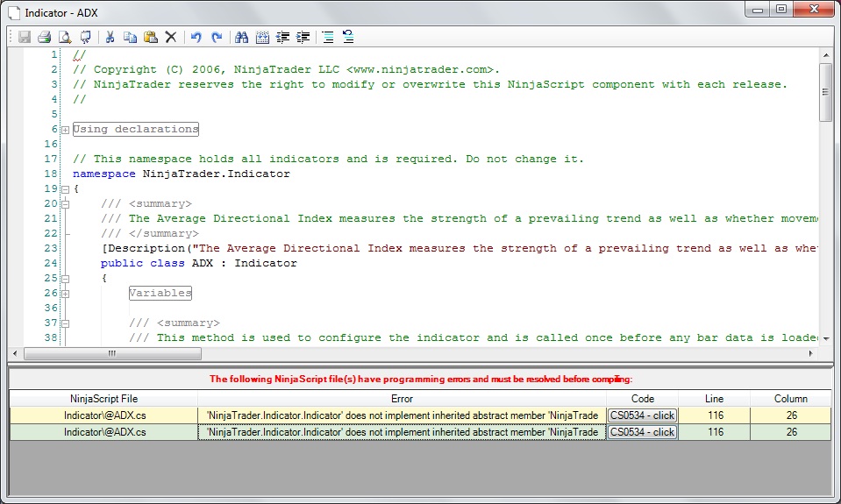Open Find with binoculars icon
This screenshot has height=504, width=841.
tap(241, 37)
